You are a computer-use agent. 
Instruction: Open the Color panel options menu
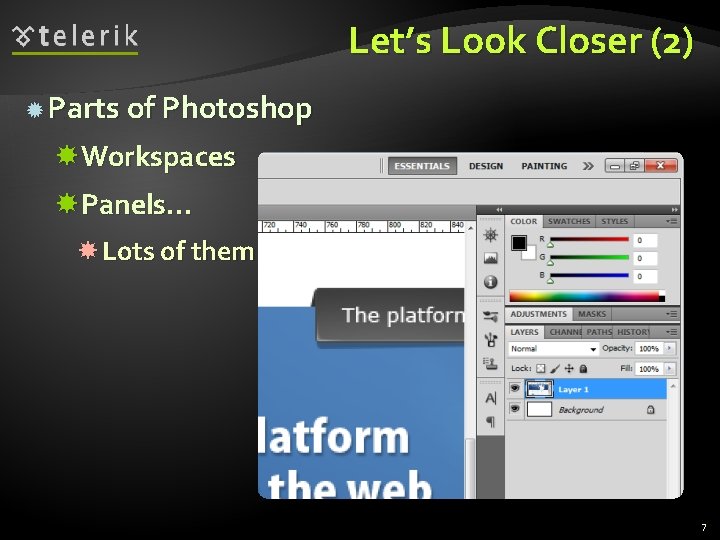(x=672, y=221)
